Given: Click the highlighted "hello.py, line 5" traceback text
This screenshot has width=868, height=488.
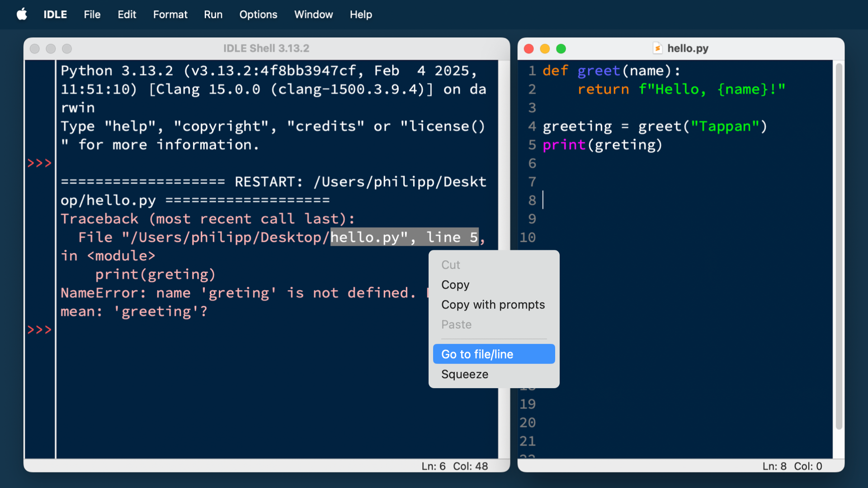Looking at the screenshot, I should point(404,237).
